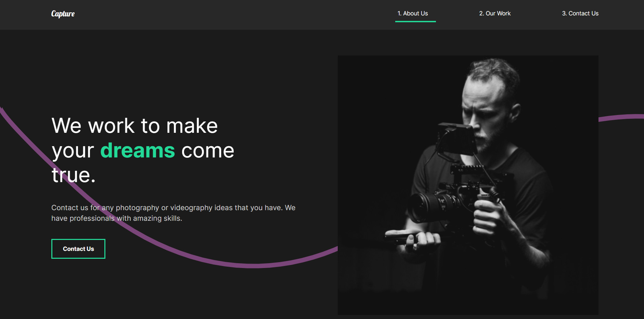Click the paragraph starting "Contact us for any photography"
The height and width of the screenshot is (319, 644).
(173, 213)
